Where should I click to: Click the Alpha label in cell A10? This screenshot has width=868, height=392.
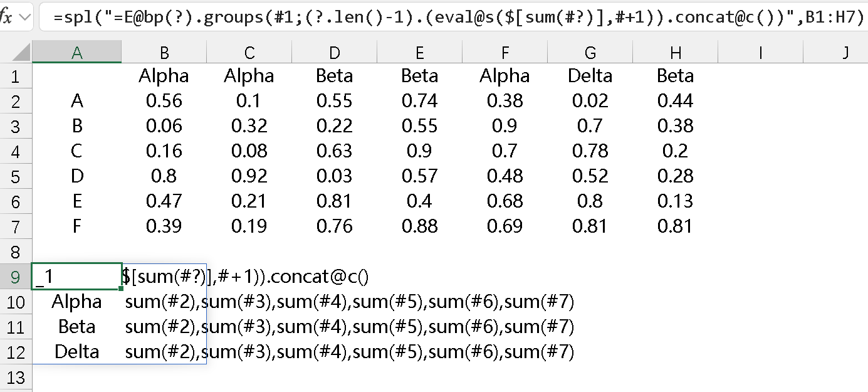point(77,302)
